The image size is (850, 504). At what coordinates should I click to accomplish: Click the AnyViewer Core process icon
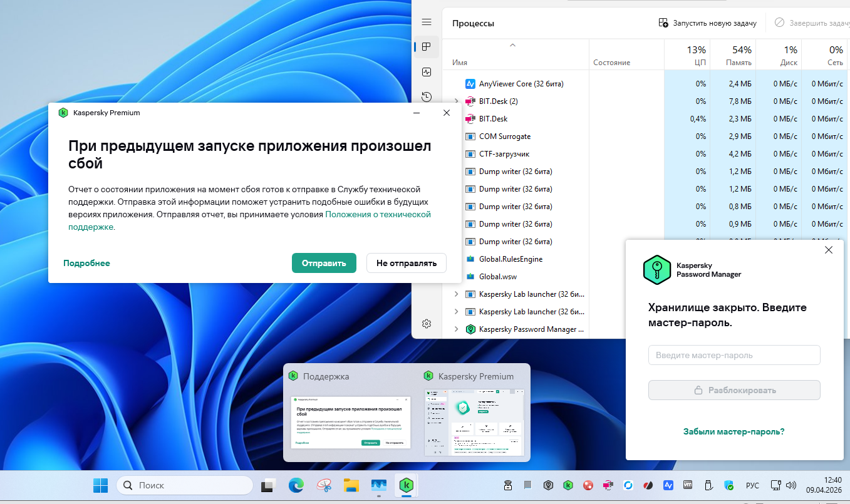coord(470,83)
